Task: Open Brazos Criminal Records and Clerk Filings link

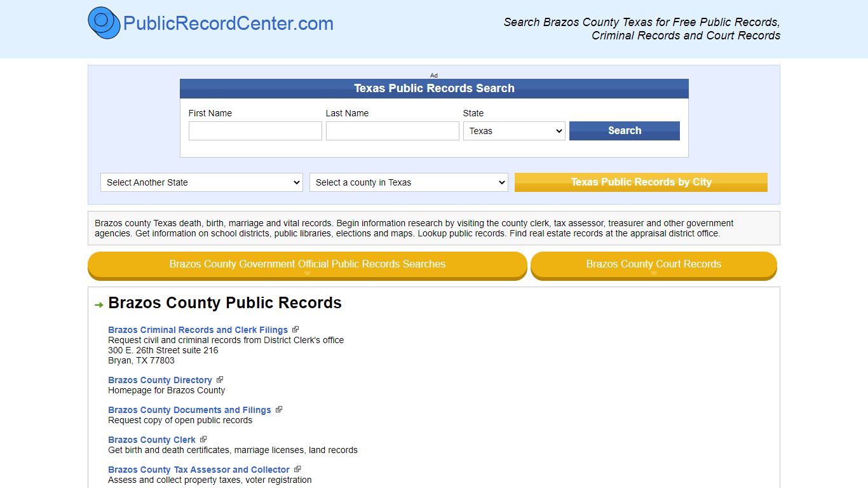Action: (x=198, y=330)
